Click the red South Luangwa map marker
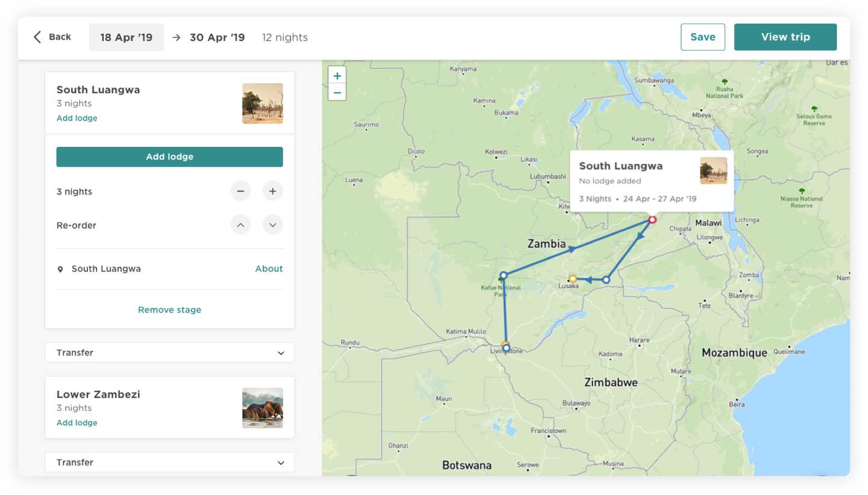Image resolution: width=868 pixels, height=495 pixels. point(652,220)
